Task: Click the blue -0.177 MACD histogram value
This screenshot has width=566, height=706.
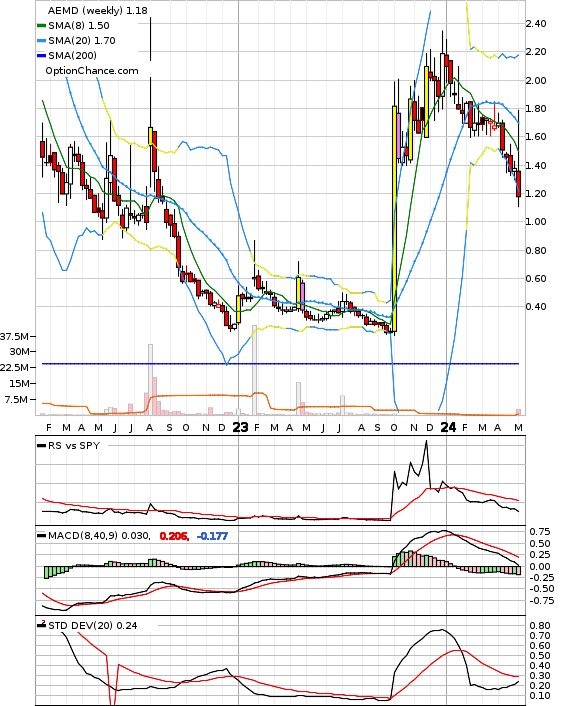Action: 212,536
